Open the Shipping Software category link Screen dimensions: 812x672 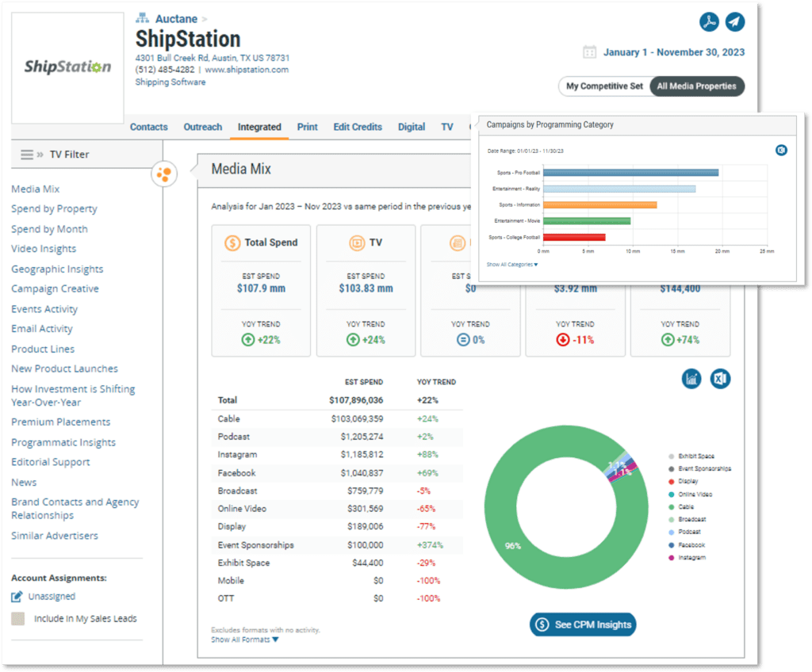[x=170, y=82]
